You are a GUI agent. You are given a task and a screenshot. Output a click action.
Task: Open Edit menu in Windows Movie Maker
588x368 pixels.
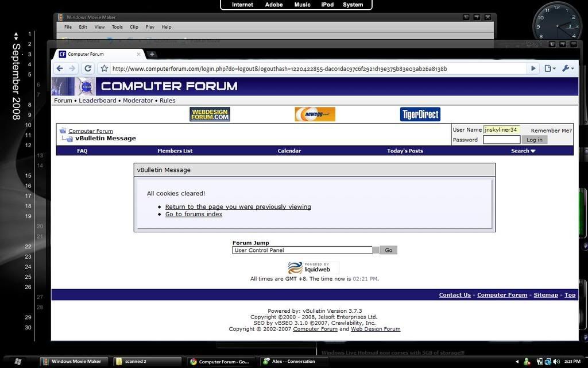[83, 27]
